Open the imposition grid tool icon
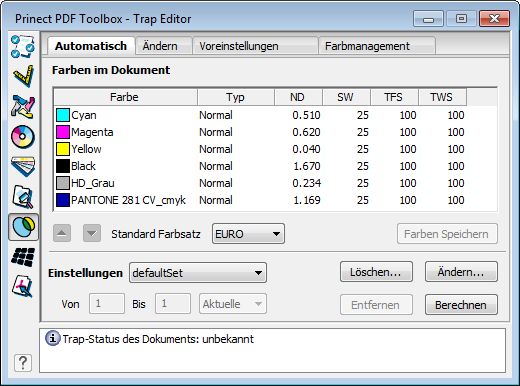Viewport: 520px width, 386px height. point(23,257)
